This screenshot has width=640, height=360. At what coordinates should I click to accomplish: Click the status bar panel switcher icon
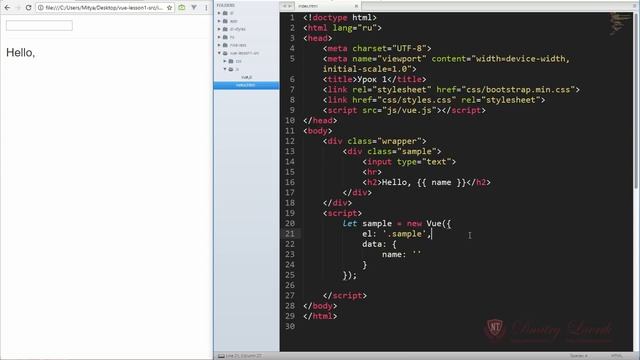(x=221, y=356)
